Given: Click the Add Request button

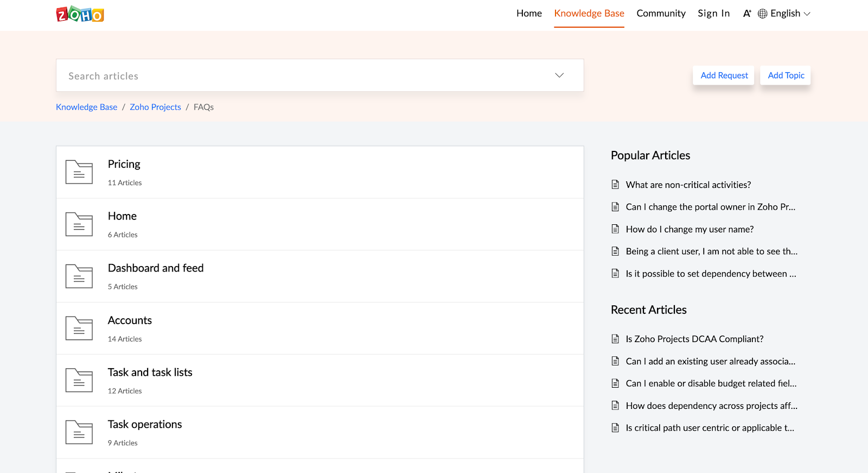Looking at the screenshot, I should click(x=724, y=75).
